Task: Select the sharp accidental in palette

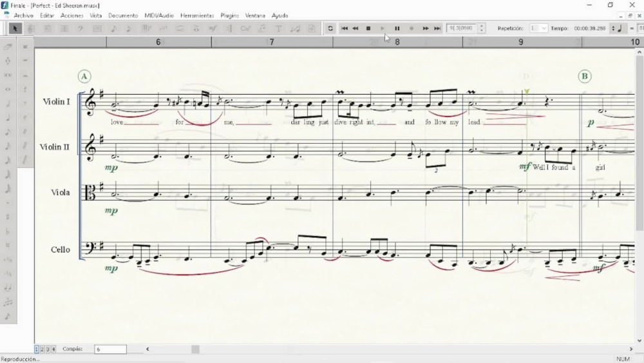Action: [8, 217]
